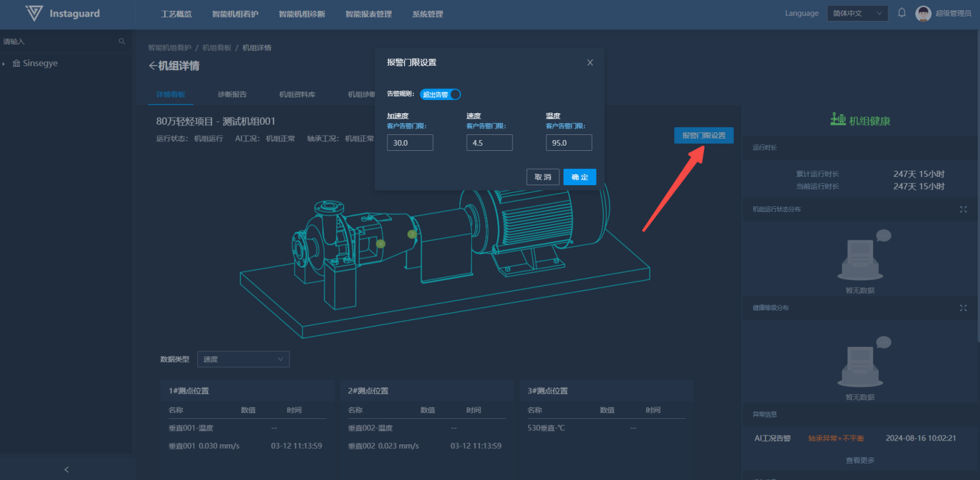The width and height of the screenshot is (980, 480).
Task: Click the 确定 button in dialog
Action: click(x=579, y=177)
